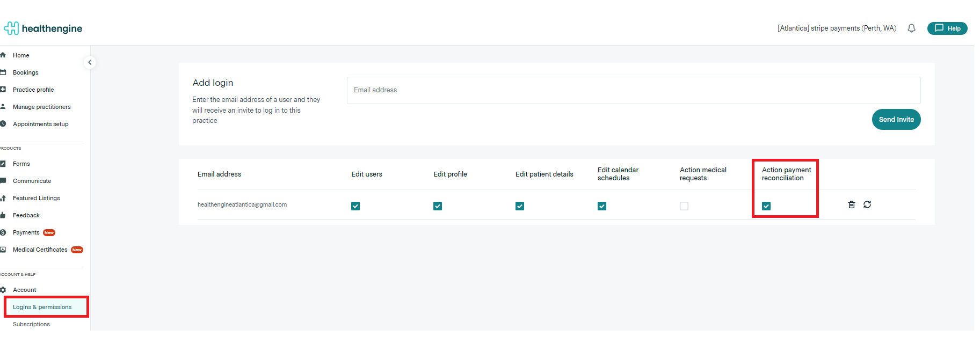
Task: Toggle the Edit profile checkbox
Action: (438, 206)
